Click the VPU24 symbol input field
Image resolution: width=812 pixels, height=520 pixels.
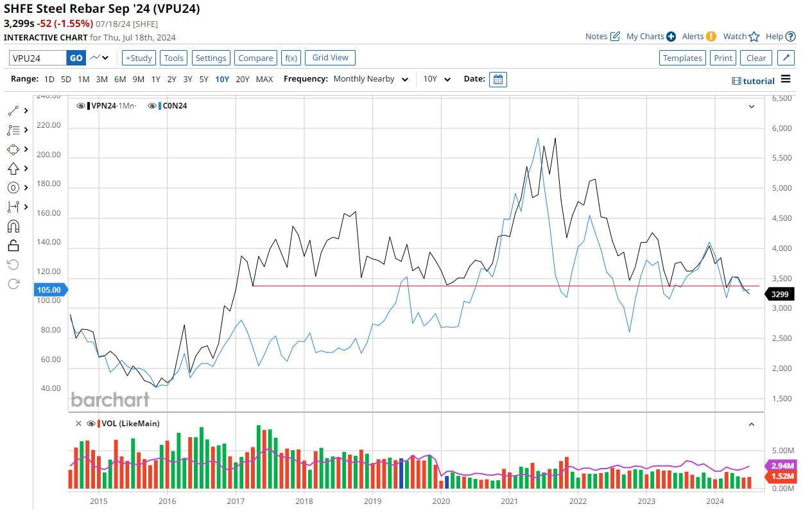pyautogui.click(x=37, y=58)
